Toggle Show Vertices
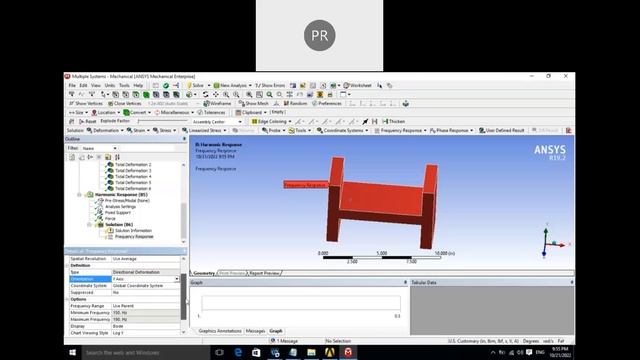Image resolution: width=640 pixels, height=360 pixels. click(86, 103)
